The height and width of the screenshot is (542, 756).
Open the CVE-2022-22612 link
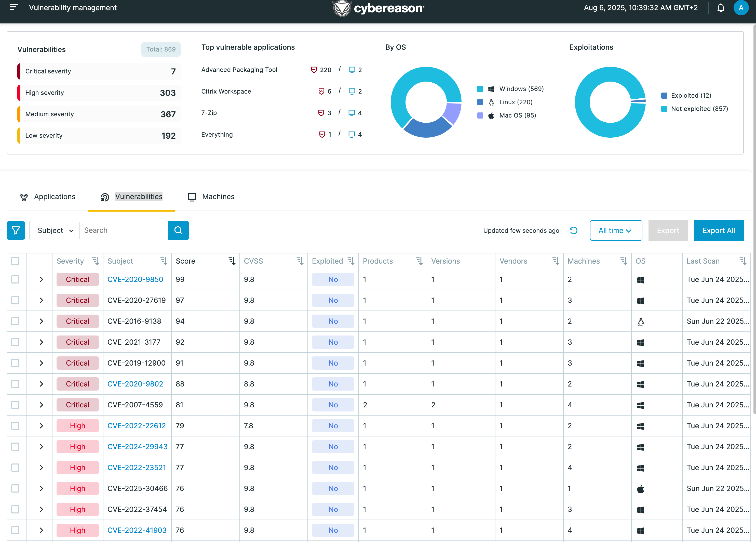click(x=136, y=426)
